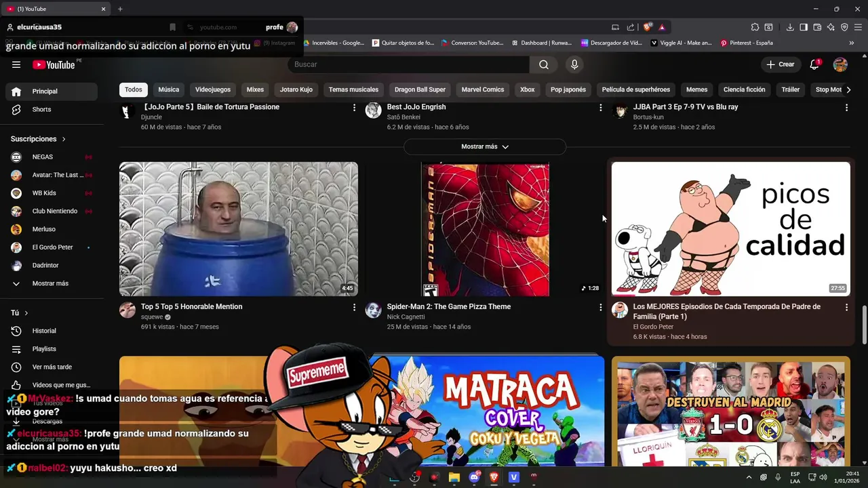Select the Jotaro Kujo chip
This screenshot has height=488, width=868.
coord(296,89)
